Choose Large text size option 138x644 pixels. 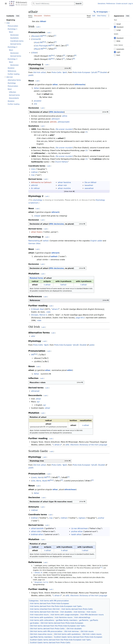click(115, 30)
